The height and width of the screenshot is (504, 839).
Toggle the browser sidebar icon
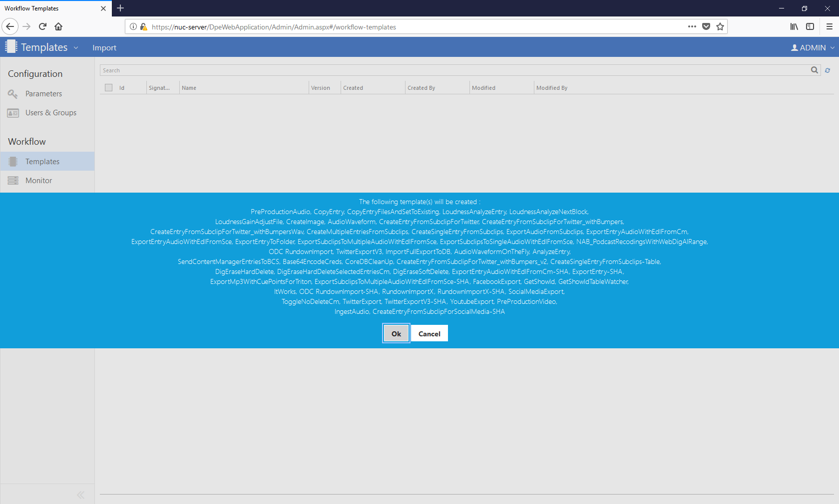point(810,26)
